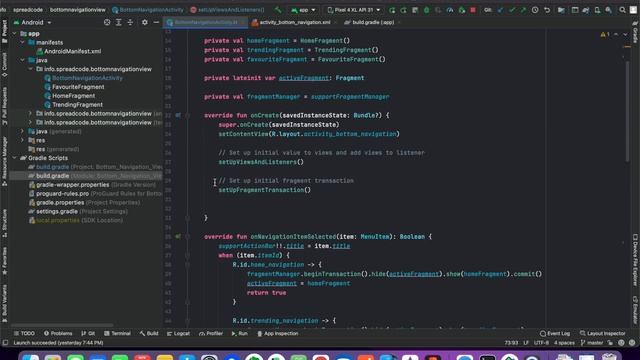Click the Collapse All icon in Project panel
The image size is (640, 360).
[x=130, y=22]
